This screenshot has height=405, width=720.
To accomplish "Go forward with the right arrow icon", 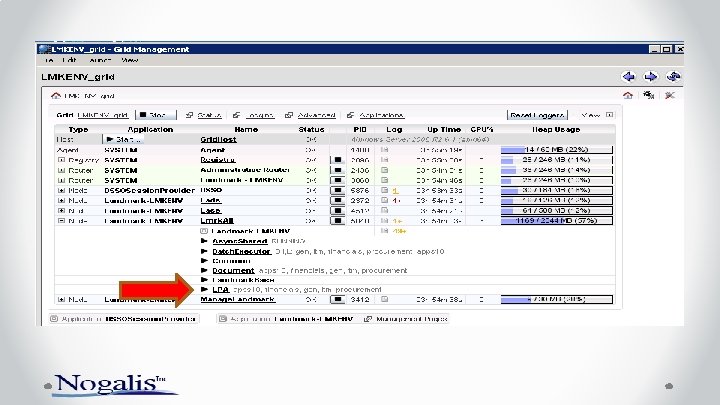I will tap(650, 77).
